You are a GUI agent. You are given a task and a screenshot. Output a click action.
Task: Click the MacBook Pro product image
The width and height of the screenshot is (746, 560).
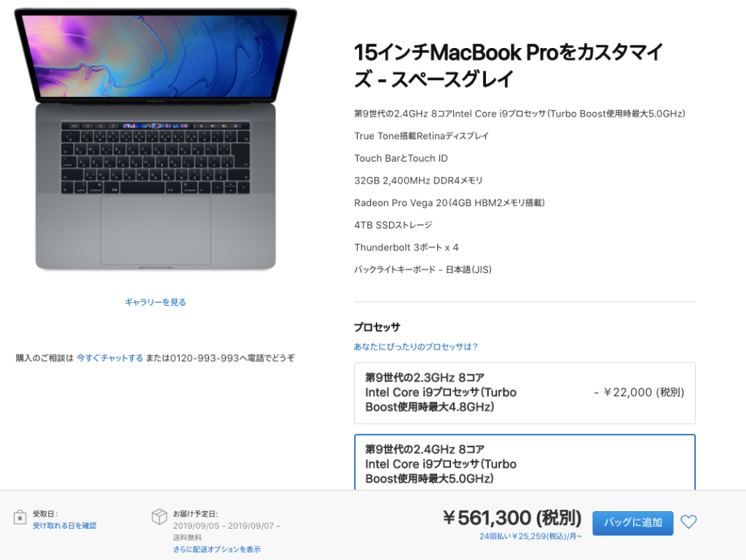pyautogui.click(x=156, y=139)
